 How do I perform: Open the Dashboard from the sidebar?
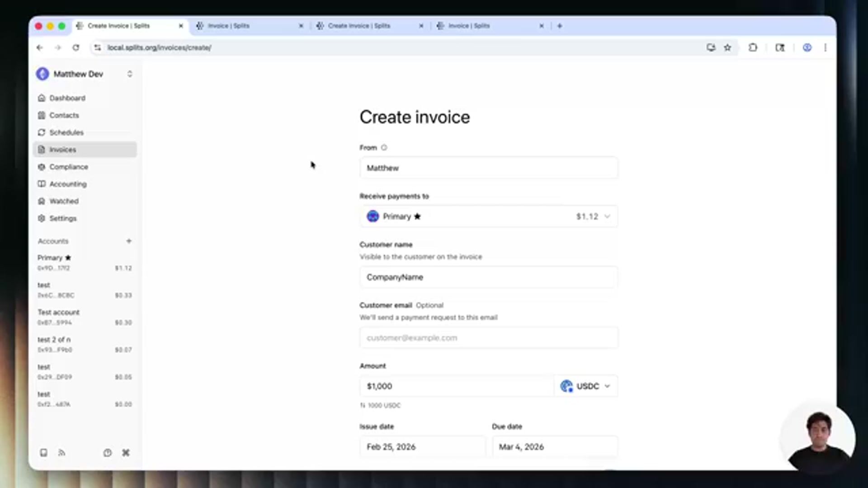point(67,98)
